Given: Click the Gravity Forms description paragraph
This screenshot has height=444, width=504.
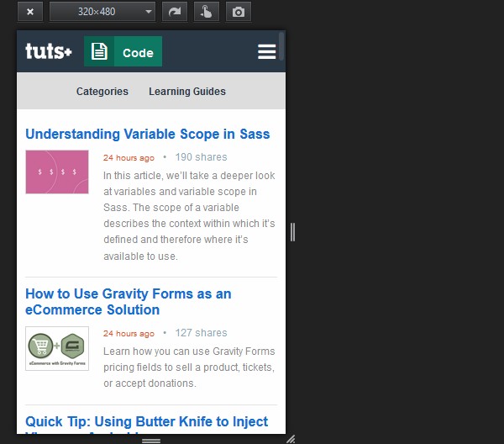Looking at the screenshot, I should [189, 367].
